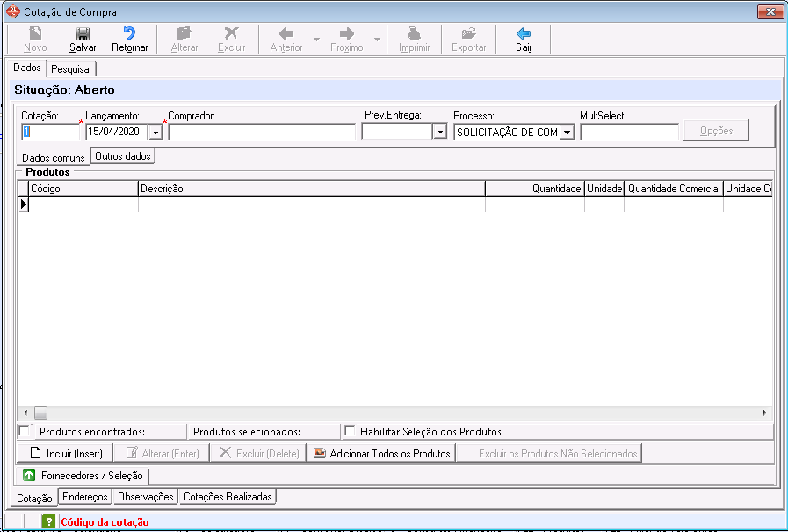Click the Alterar (Enter) button
The height and width of the screenshot is (532, 788).
(x=163, y=453)
